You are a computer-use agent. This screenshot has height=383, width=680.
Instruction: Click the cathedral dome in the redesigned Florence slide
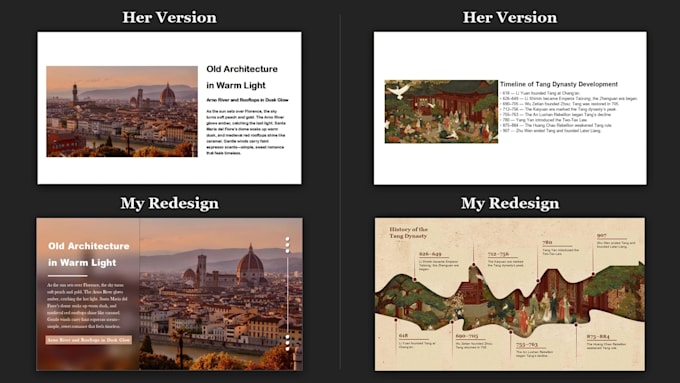point(250,264)
